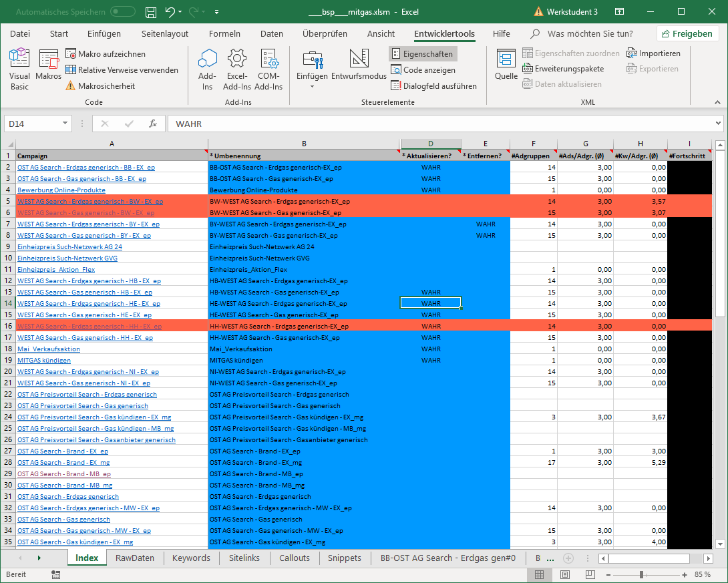Click the save icon in title bar
Screen dimensions: 728x583
click(x=151, y=12)
